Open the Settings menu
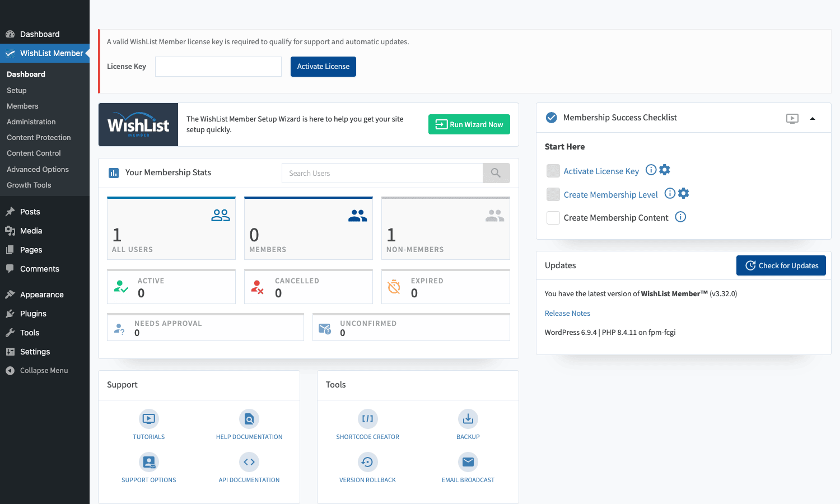Viewport: 840px width, 504px height. (45, 352)
